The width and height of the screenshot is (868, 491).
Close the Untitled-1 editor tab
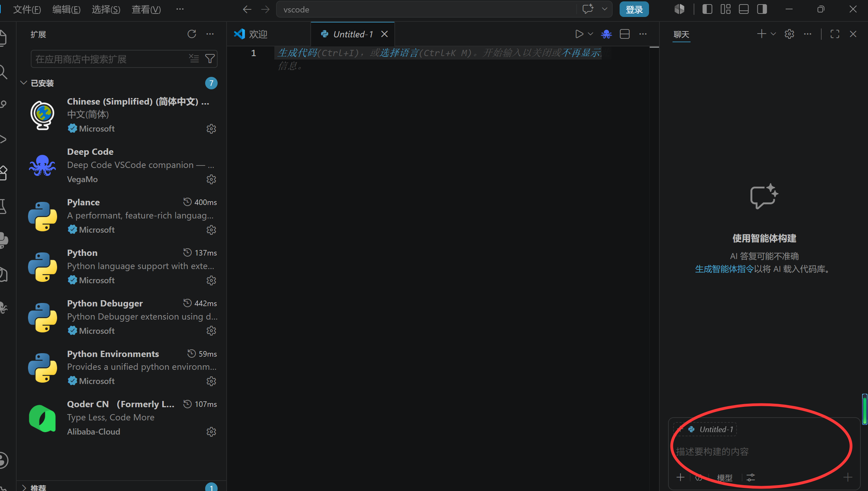[384, 34]
